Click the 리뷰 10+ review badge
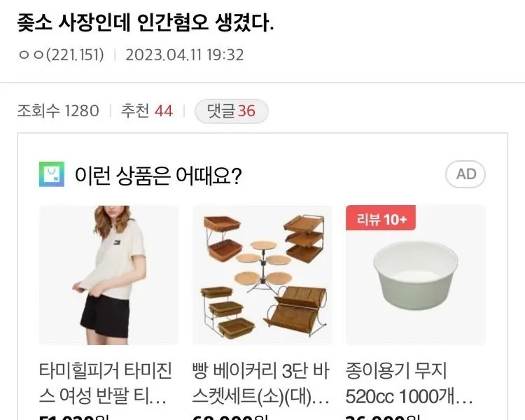This screenshot has width=525, height=420. point(381,218)
